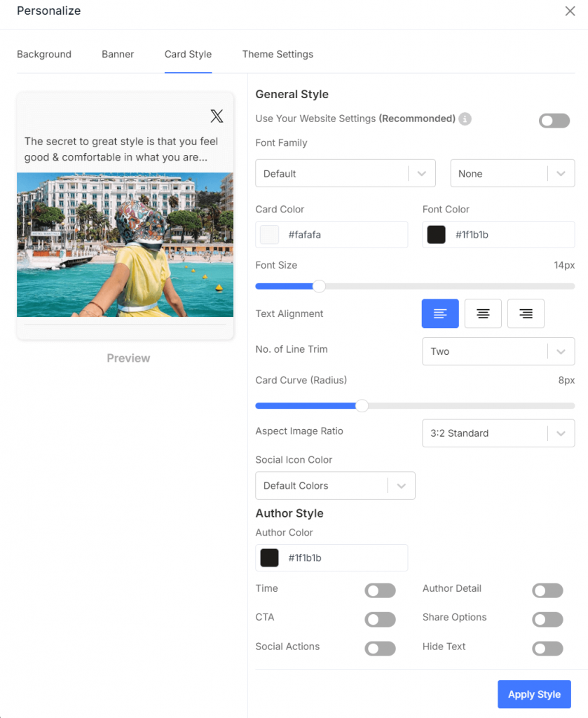The image size is (588, 718).
Task: Click the Preview label
Action: [128, 358]
